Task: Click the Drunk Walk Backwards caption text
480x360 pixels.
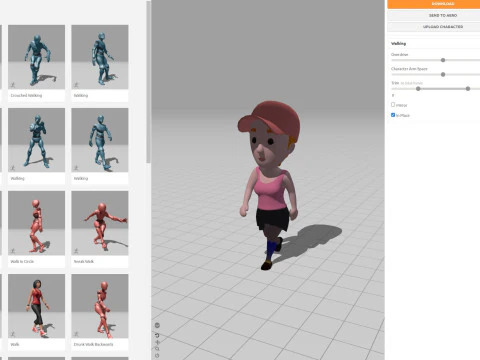Action: point(93,345)
